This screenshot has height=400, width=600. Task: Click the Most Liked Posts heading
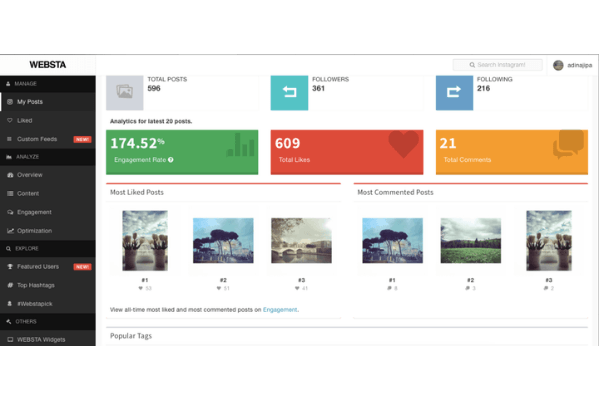137,192
